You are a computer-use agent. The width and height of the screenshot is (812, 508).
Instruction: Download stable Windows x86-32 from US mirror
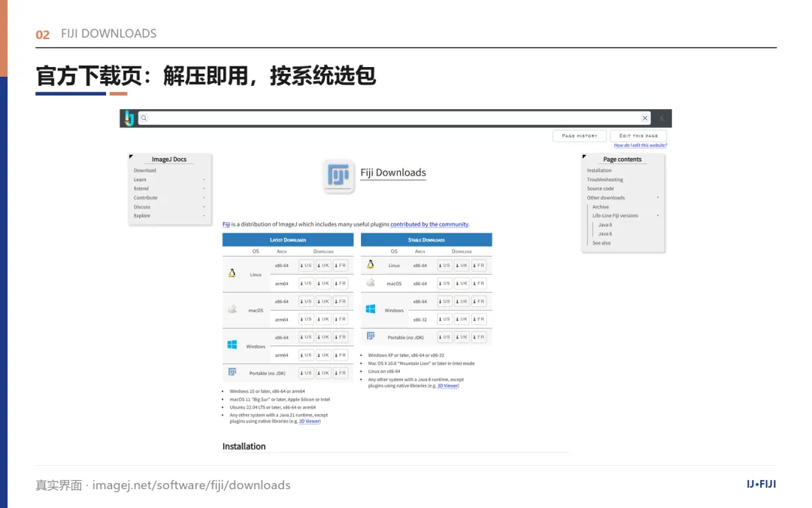tap(444, 319)
